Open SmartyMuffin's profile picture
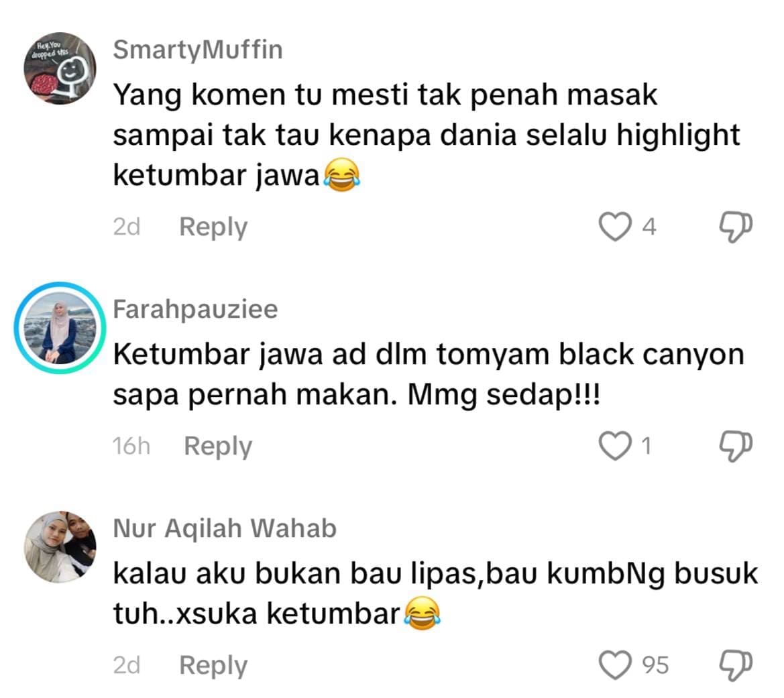Screen dimensions: 784x698 coord(60,68)
